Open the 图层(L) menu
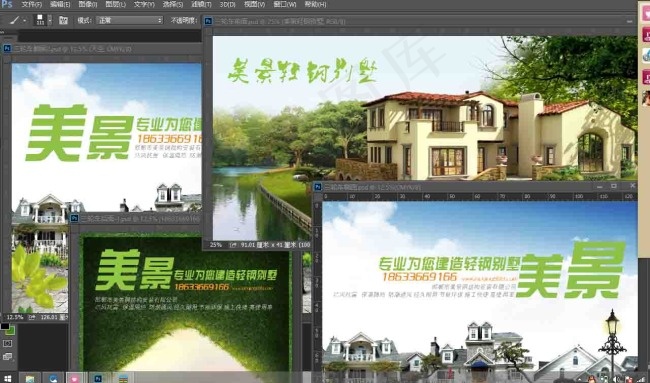 pyautogui.click(x=115, y=5)
